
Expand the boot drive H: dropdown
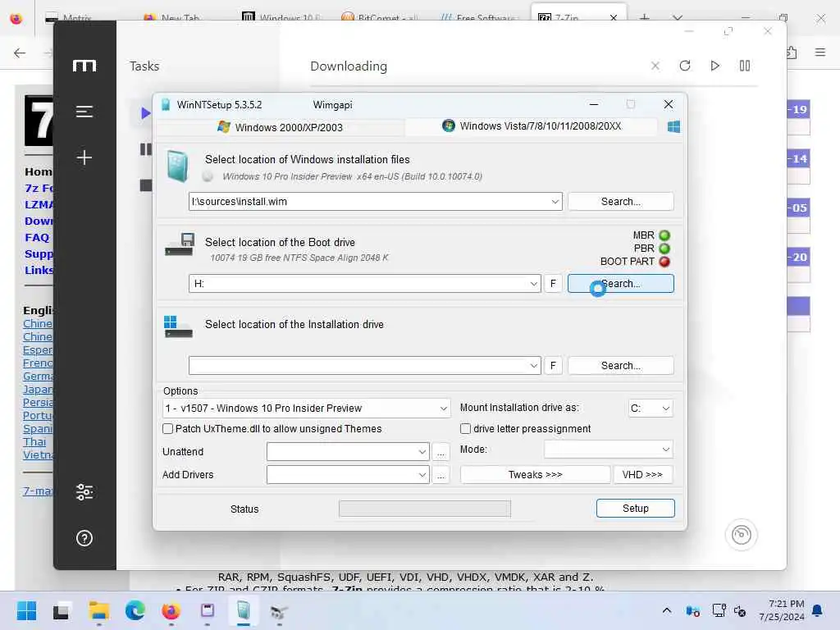click(533, 283)
